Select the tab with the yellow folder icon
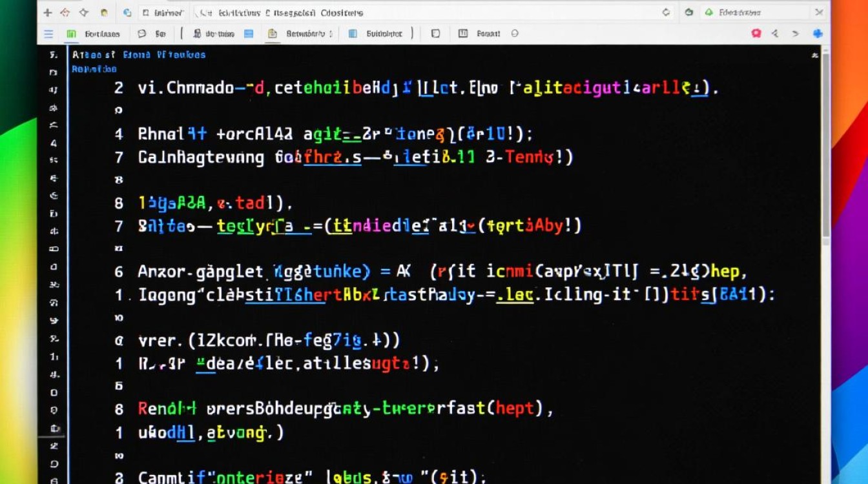Viewport: 868px width, 484px height. tap(297, 34)
